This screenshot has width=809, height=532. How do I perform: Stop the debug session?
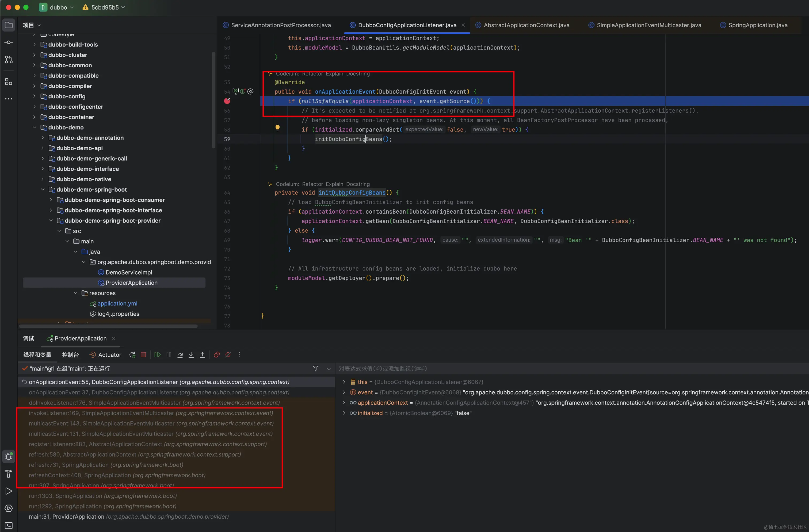(143, 355)
